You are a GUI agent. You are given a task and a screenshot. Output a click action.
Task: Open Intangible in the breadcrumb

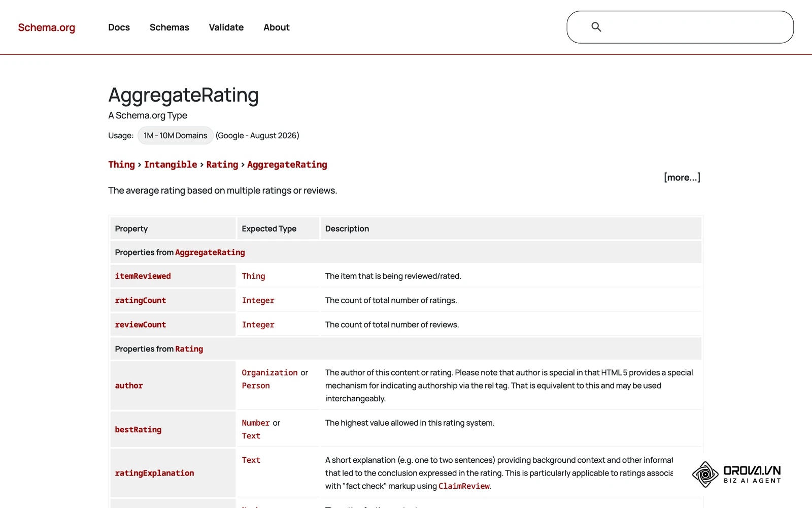coord(171,165)
